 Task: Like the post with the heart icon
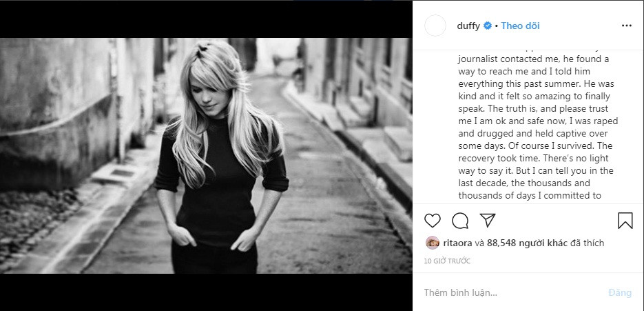[432, 221]
